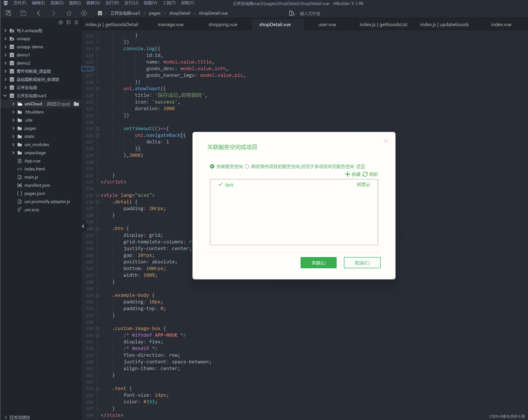
Task: Click the locate current file target icon
Action: (x=61, y=22)
